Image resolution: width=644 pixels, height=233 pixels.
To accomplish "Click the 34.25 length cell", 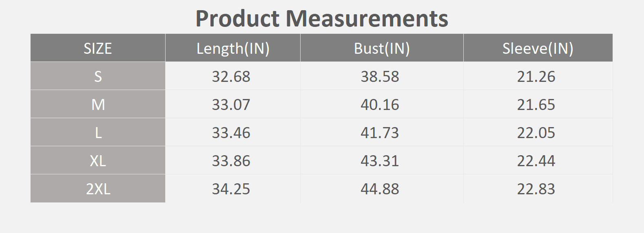I will pos(231,189).
